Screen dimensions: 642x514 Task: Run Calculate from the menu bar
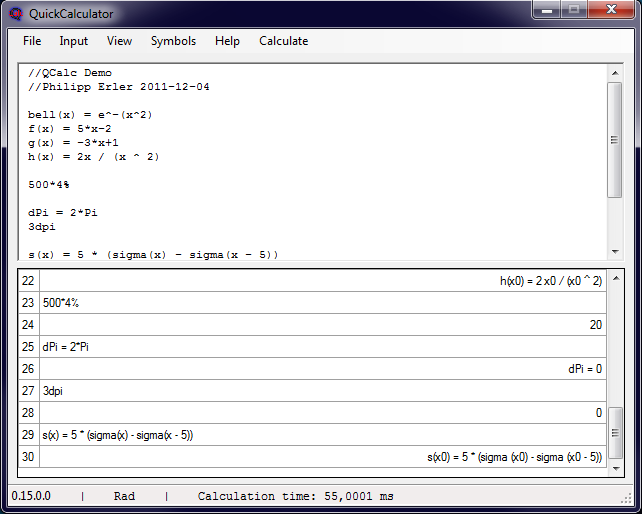283,41
